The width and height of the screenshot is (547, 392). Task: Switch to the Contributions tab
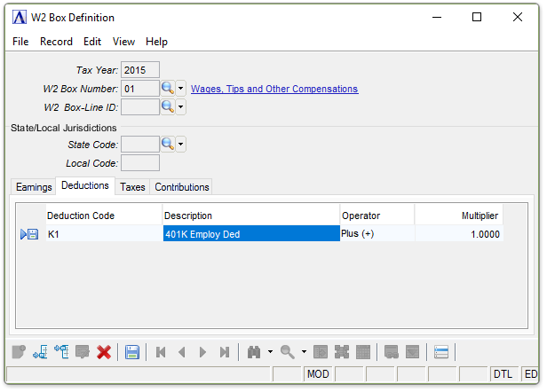(x=181, y=187)
